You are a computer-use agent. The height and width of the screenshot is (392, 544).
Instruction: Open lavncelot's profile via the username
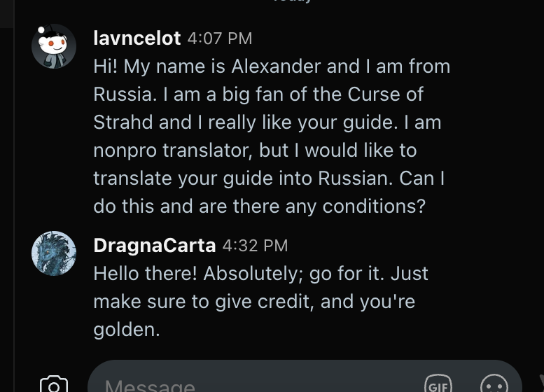click(137, 38)
